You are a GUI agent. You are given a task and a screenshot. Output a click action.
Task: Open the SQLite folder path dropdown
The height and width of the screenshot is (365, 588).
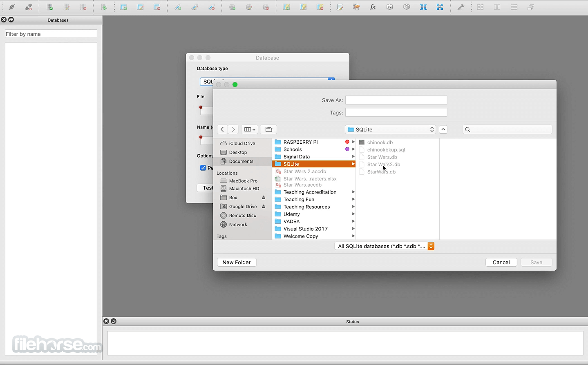click(391, 129)
